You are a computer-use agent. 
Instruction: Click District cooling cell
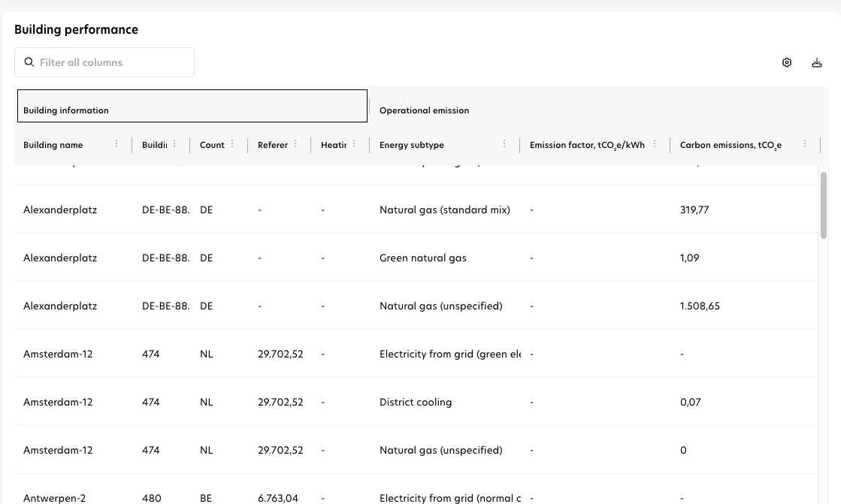pyautogui.click(x=415, y=402)
